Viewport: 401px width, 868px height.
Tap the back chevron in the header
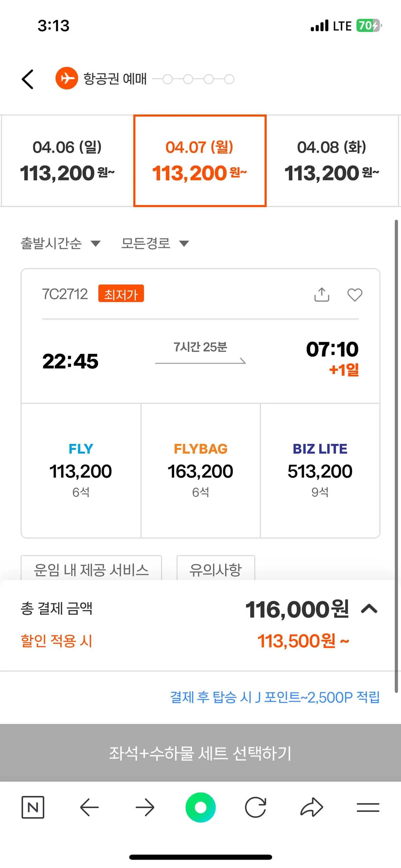point(28,79)
